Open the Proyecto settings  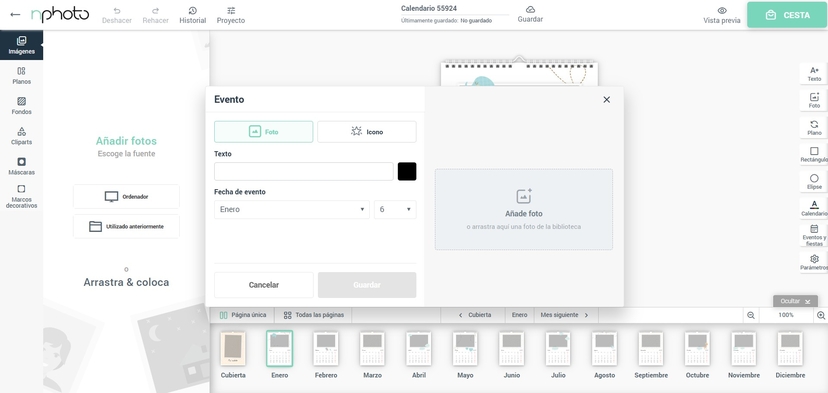pos(231,15)
